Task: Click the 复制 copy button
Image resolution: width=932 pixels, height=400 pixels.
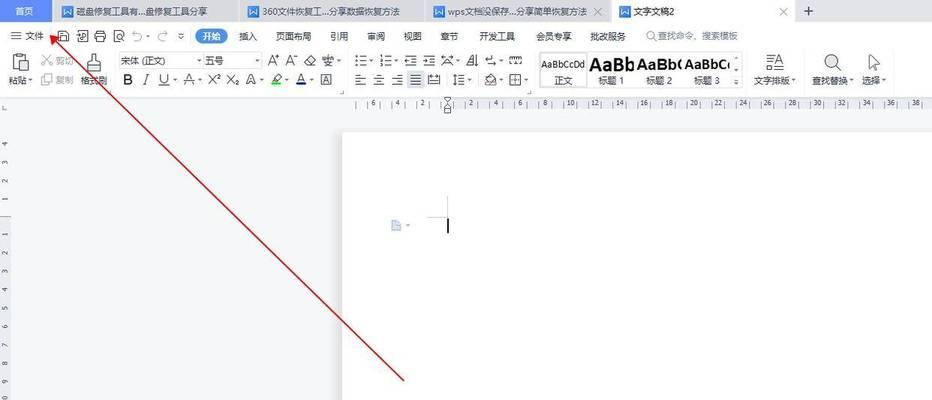Action: coord(57,80)
